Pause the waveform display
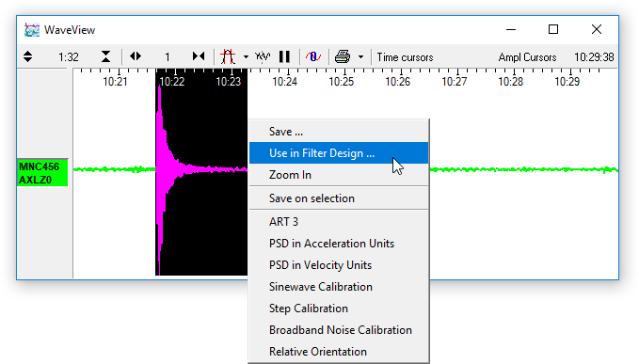 [284, 56]
